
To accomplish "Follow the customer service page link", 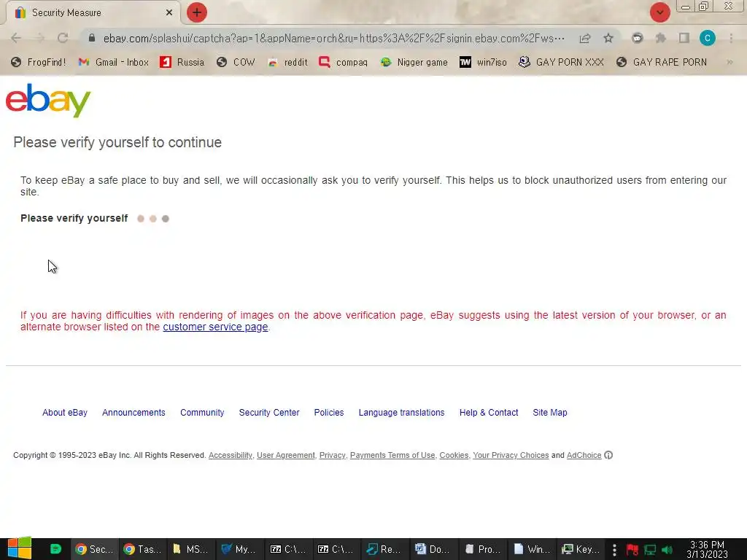I will coord(215,327).
